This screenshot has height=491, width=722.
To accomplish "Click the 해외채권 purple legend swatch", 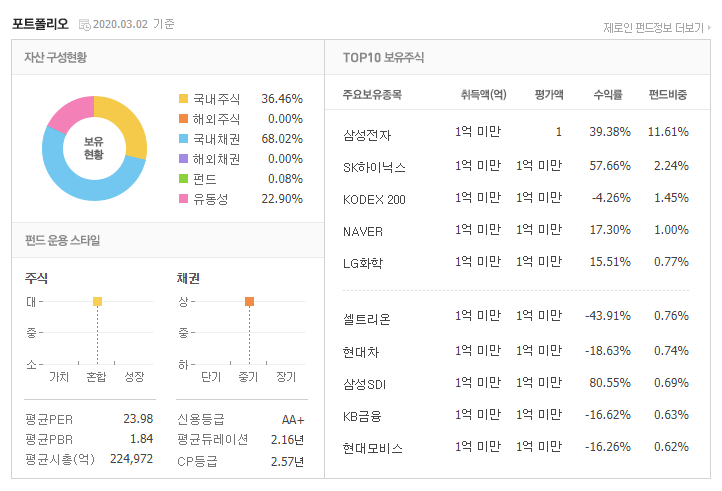I will click(183, 159).
